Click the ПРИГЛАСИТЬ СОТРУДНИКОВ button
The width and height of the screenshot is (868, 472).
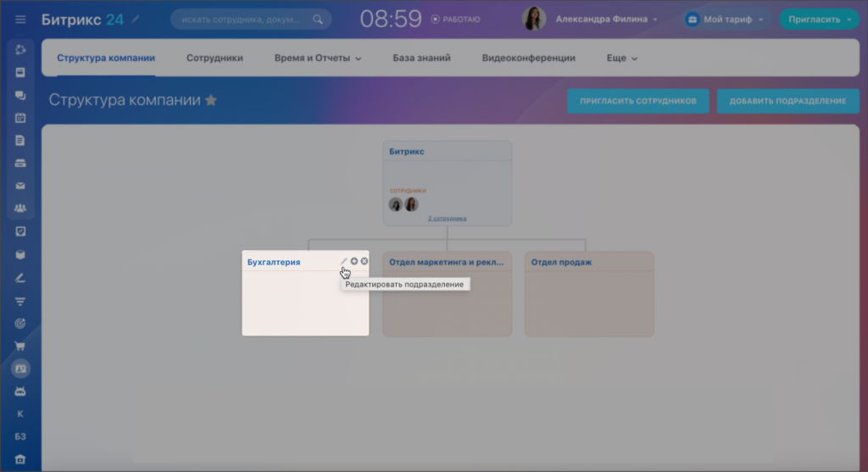(637, 102)
